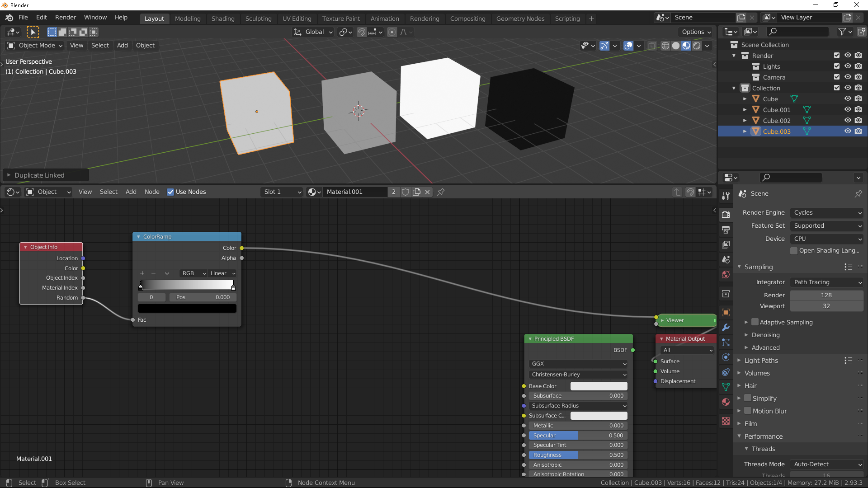Open the Material properties tab icon
The height and width of the screenshot is (488, 868).
726,402
